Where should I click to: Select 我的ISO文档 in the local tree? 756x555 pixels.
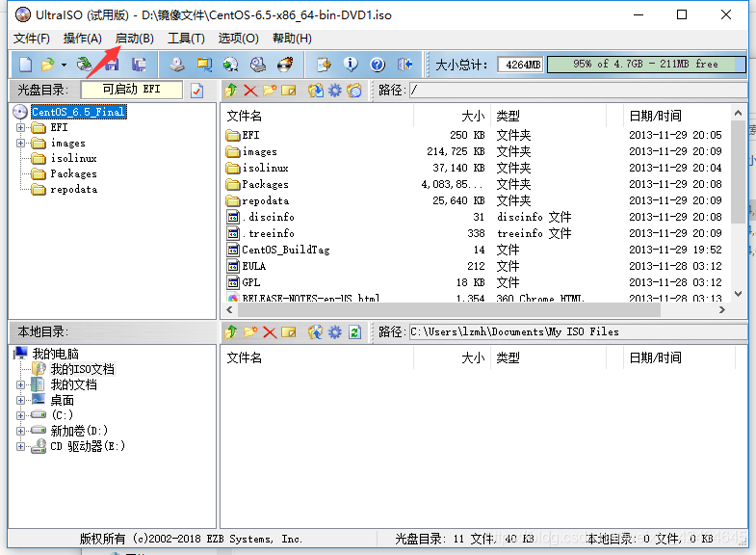[83, 369]
